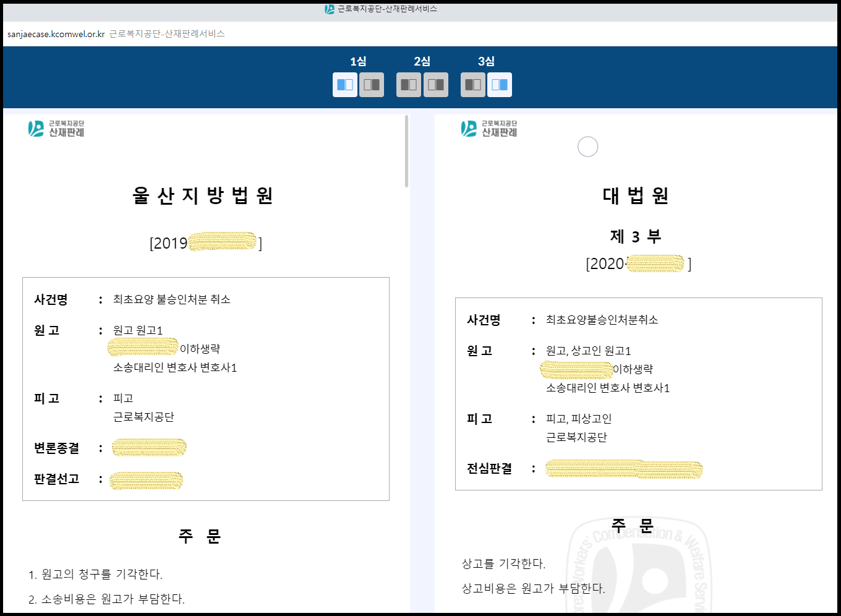Click the line 원고의 청구를 기각한다
This screenshot has width=841, height=616.
(96, 574)
